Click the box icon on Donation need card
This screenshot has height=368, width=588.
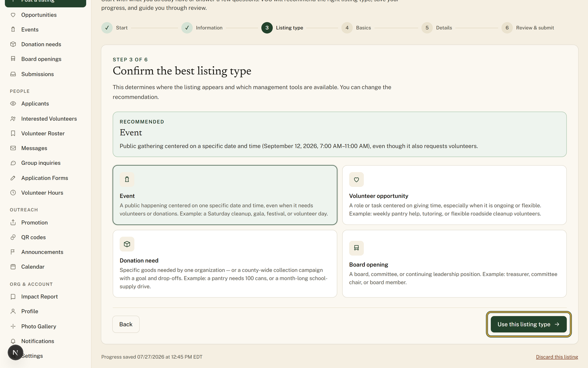(127, 244)
